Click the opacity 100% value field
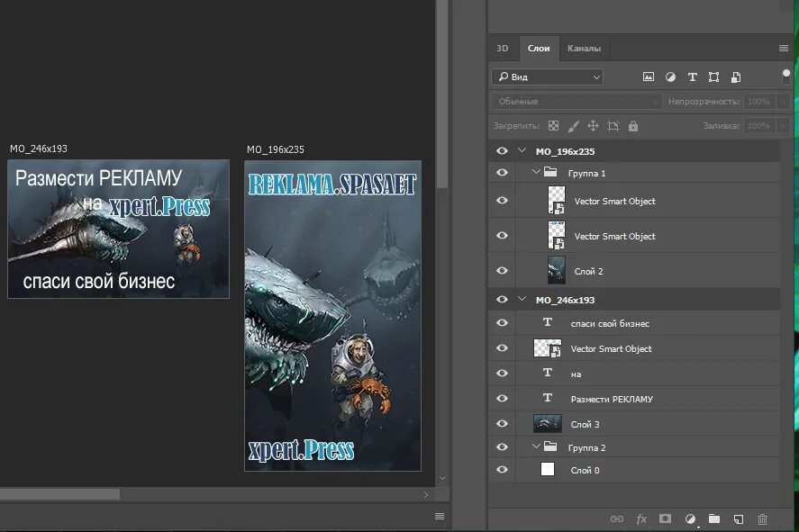799x532 pixels. click(x=759, y=102)
